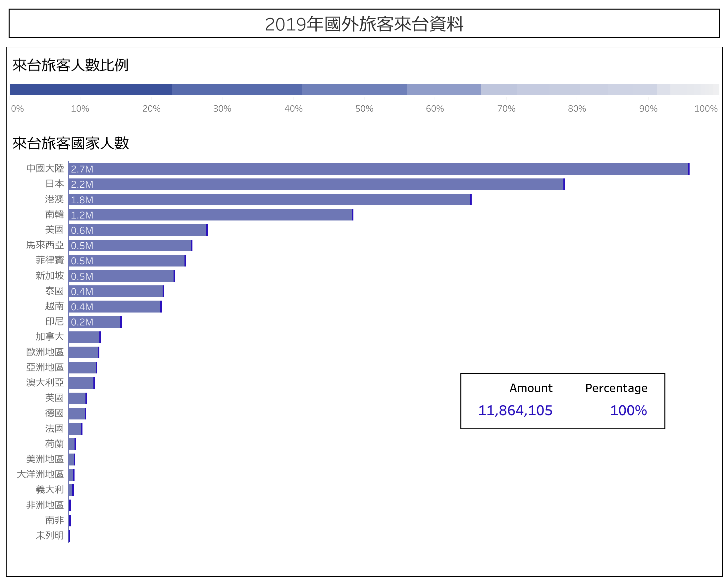The height and width of the screenshot is (582, 728).
Task: Click the 印尼 0.2M bar
Action: pyautogui.click(x=95, y=322)
